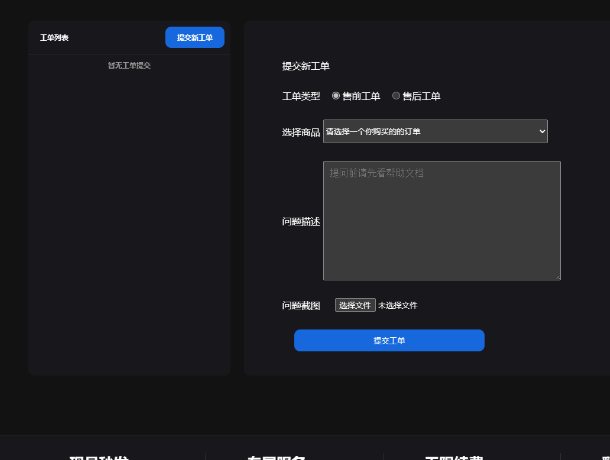This screenshot has height=460, width=610.
Task: Click the text area resize handle
Action: 557,277
